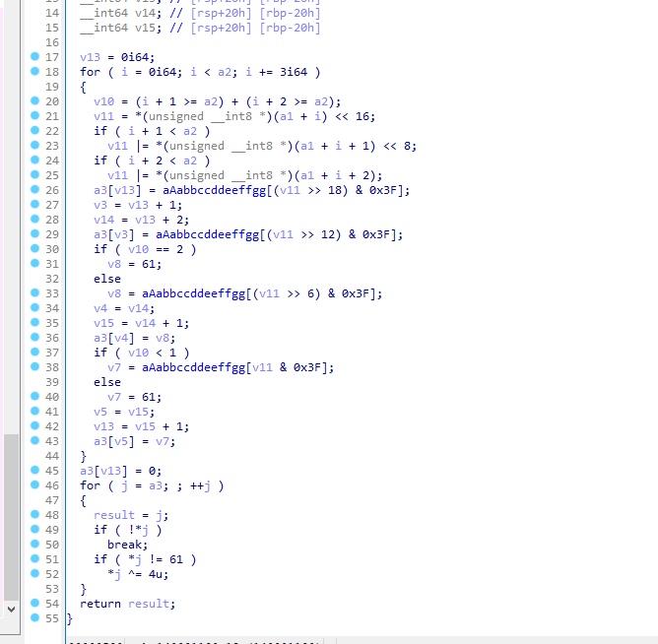
Task: Toggle breakpoint dot on line 17
Action: tap(35, 57)
